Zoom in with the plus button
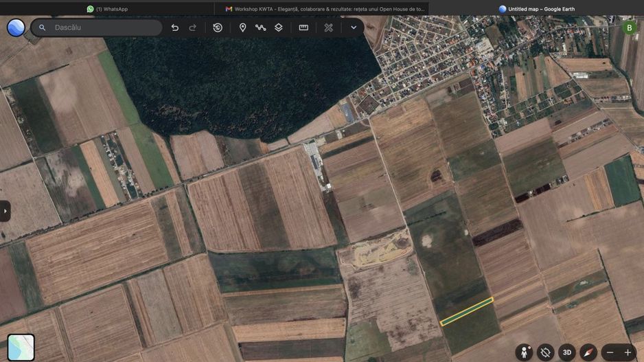644x362 pixels. click(x=628, y=352)
